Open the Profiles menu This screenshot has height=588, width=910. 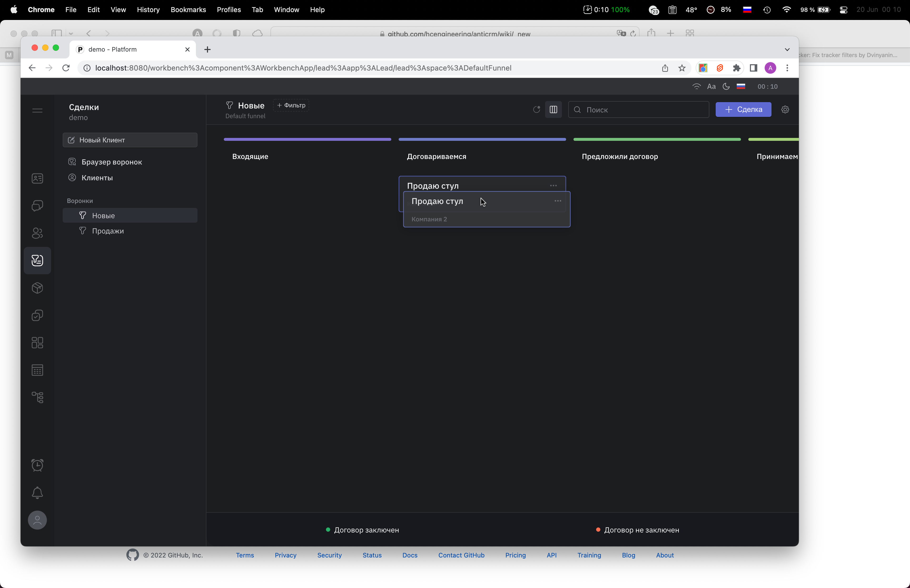click(x=229, y=9)
